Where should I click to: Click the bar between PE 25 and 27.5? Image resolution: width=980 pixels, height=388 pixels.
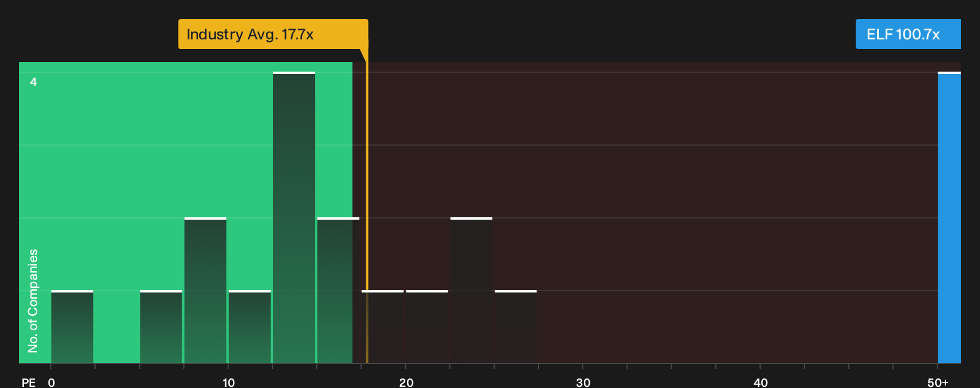516,327
